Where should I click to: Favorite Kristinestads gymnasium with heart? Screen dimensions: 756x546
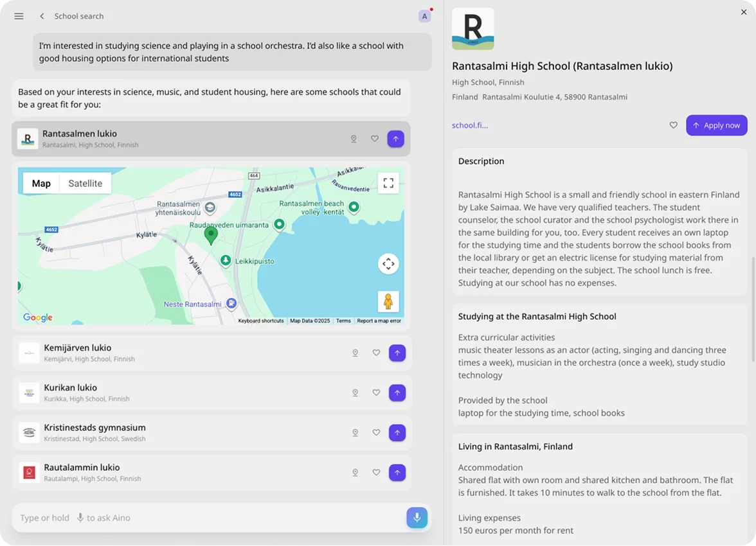tap(376, 433)
